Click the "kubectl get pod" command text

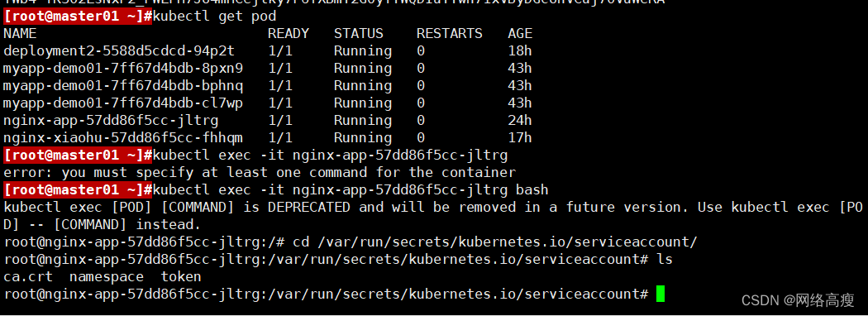(214, 16)
